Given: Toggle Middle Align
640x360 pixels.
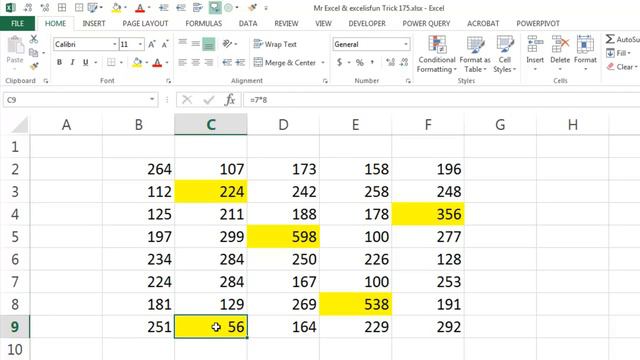Looking at the screenshot, I should tap(196, 43).
